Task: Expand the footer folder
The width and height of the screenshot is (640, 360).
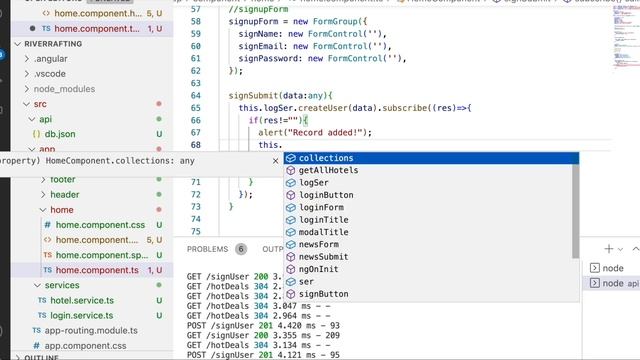Action: 43,180
